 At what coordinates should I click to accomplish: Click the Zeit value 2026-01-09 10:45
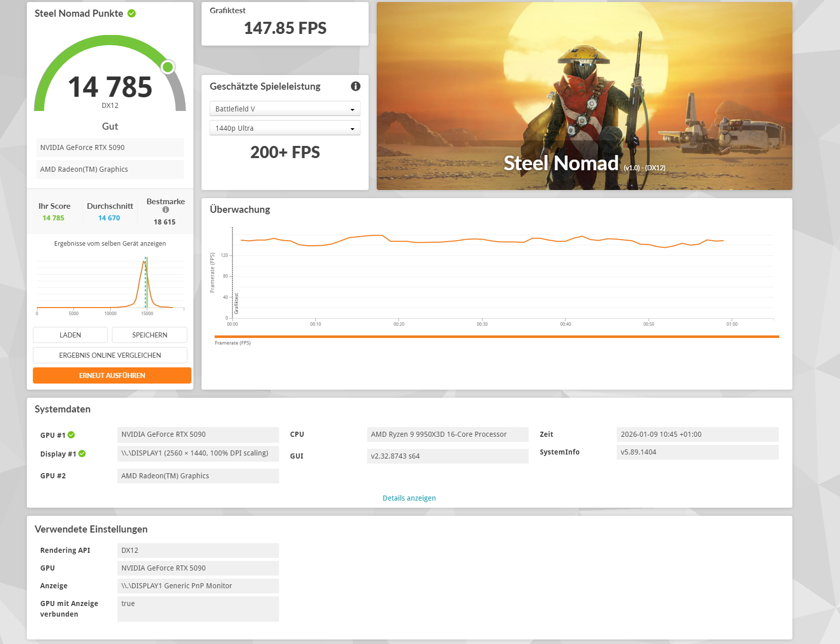click(x=697, y=434)
